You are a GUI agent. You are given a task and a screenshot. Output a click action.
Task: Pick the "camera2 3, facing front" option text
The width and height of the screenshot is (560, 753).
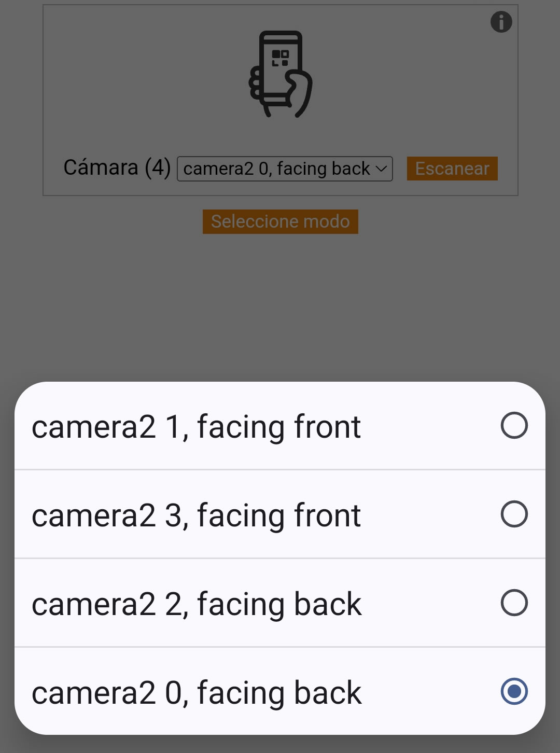pyautogui.click(x=196, y=515)
